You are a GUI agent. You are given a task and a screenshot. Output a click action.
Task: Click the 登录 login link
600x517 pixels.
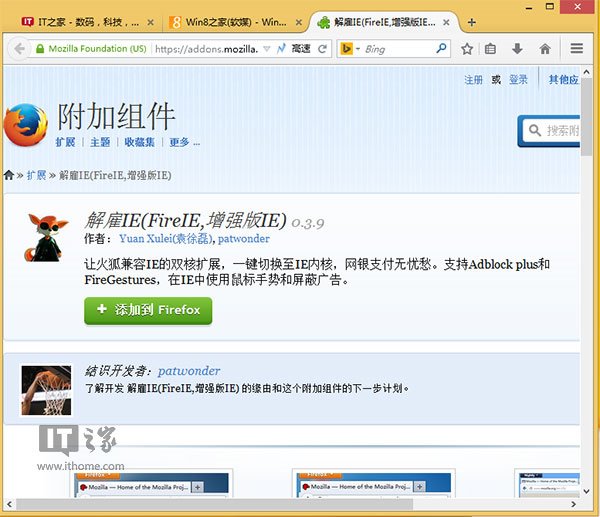[518, 80]
